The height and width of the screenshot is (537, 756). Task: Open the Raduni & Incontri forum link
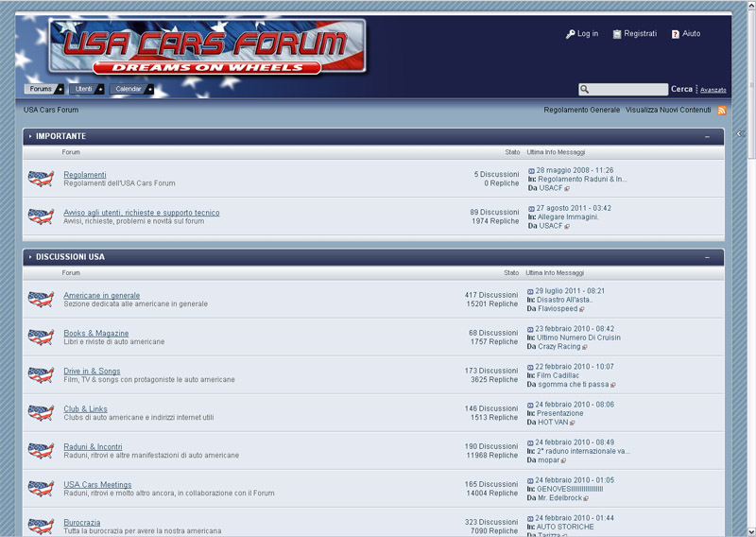click(93, 447)
